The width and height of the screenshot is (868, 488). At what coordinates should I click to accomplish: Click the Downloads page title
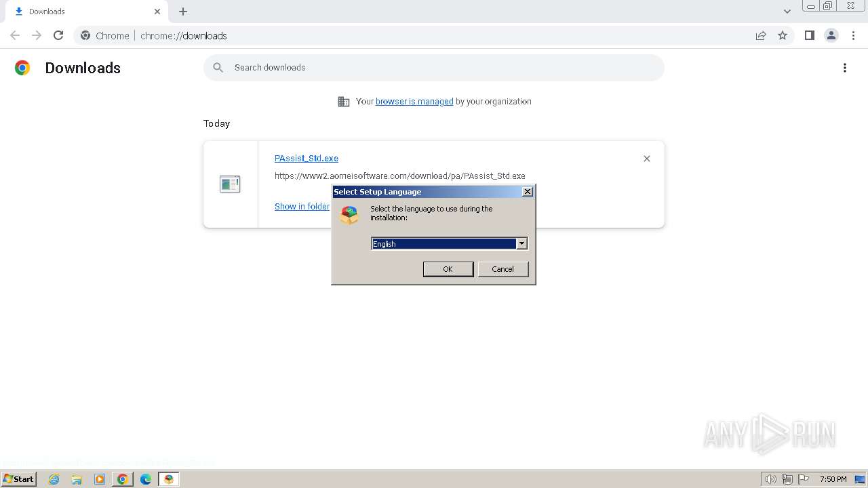click(83, 68)
